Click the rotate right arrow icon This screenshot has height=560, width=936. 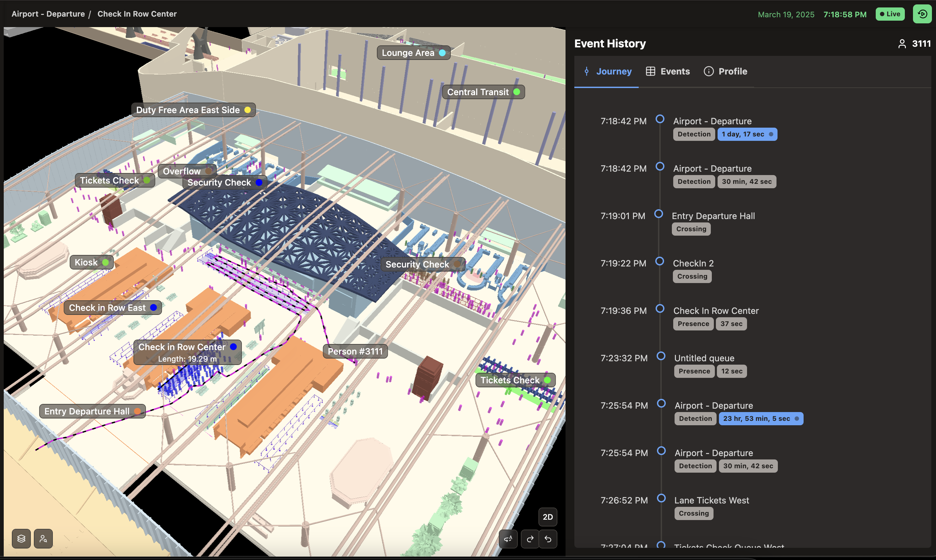(530, 539)
